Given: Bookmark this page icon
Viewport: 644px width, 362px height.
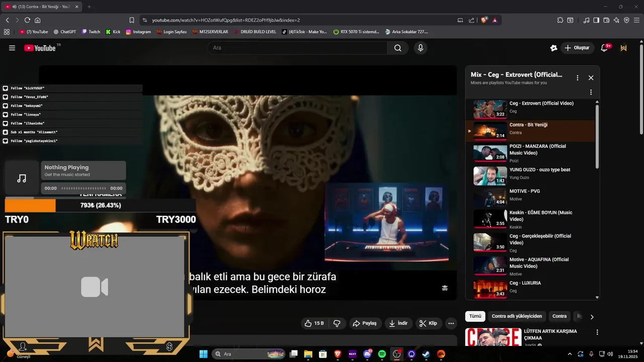Looking at the screenshot, I should click(132, 20).
